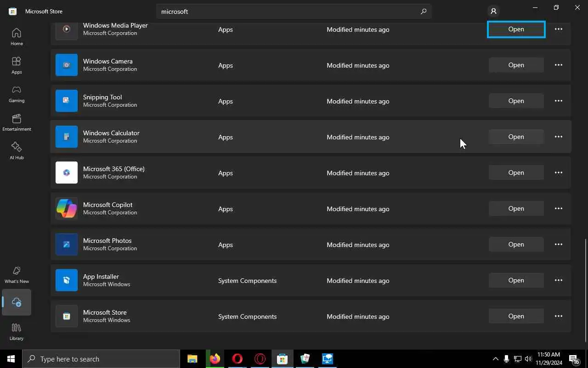This screenshot has width=588, height=368.
Task: Open Microsoft 365 (Office) via Open button
Action: coord(516,172)
